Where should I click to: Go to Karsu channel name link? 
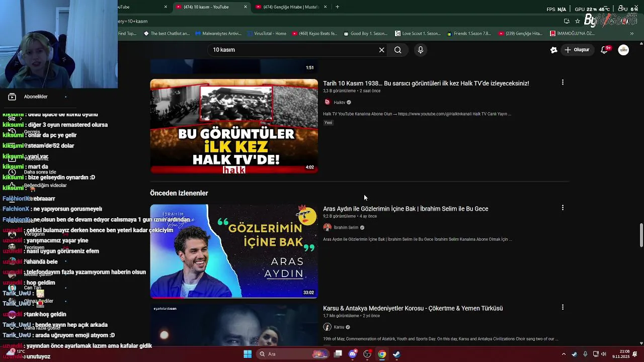pos(339,327)
